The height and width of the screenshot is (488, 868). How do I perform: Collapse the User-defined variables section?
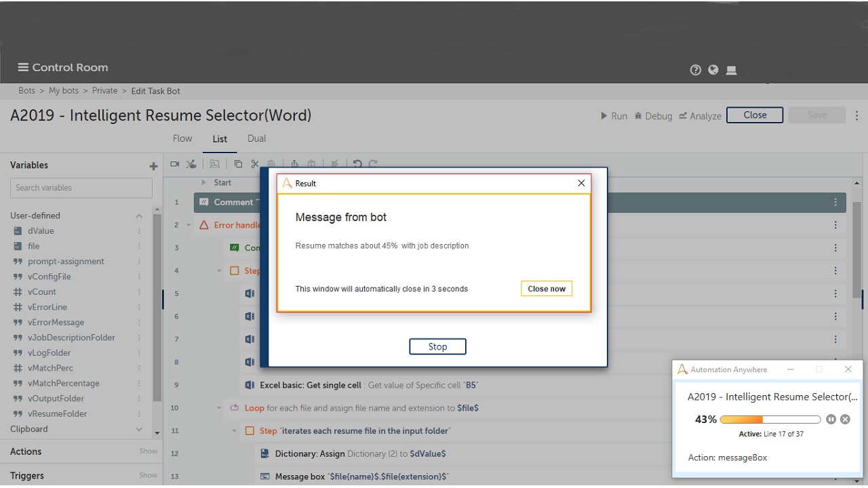[x=139, y=216]
